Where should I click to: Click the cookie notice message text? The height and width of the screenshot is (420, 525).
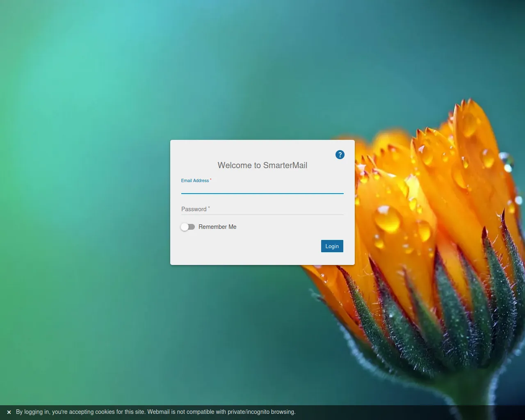point(155,412)
